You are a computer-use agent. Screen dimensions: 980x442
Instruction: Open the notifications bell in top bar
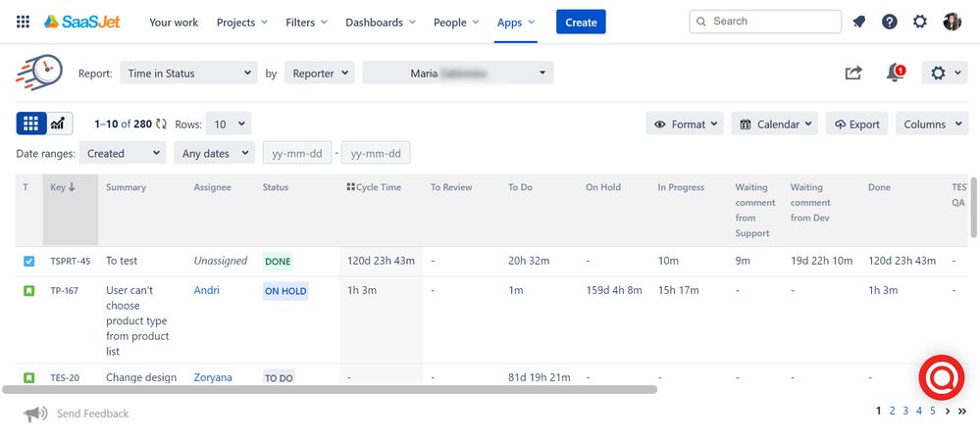(859, 22)
